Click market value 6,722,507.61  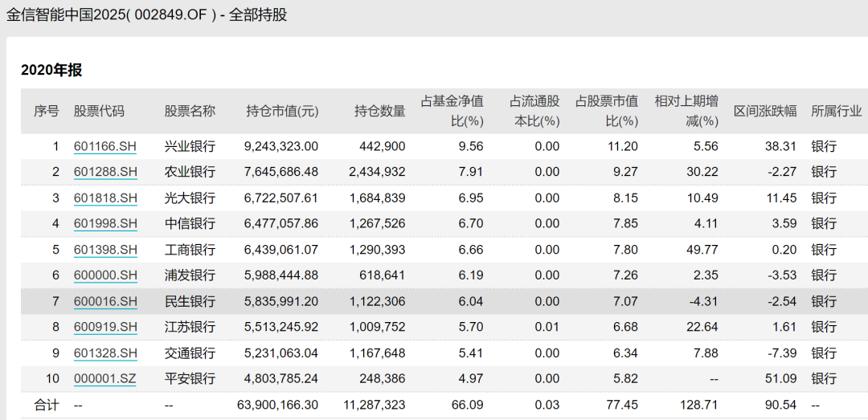(x=281, y=198)
